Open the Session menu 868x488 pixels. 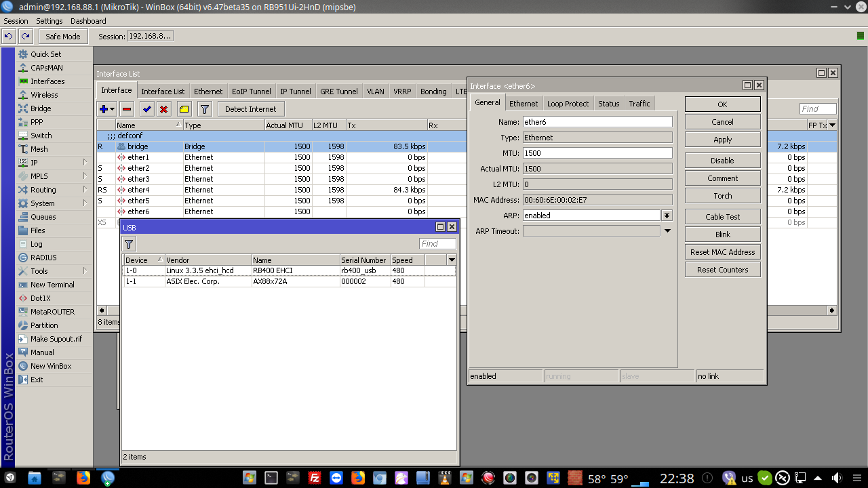click(x=16, y=21)
